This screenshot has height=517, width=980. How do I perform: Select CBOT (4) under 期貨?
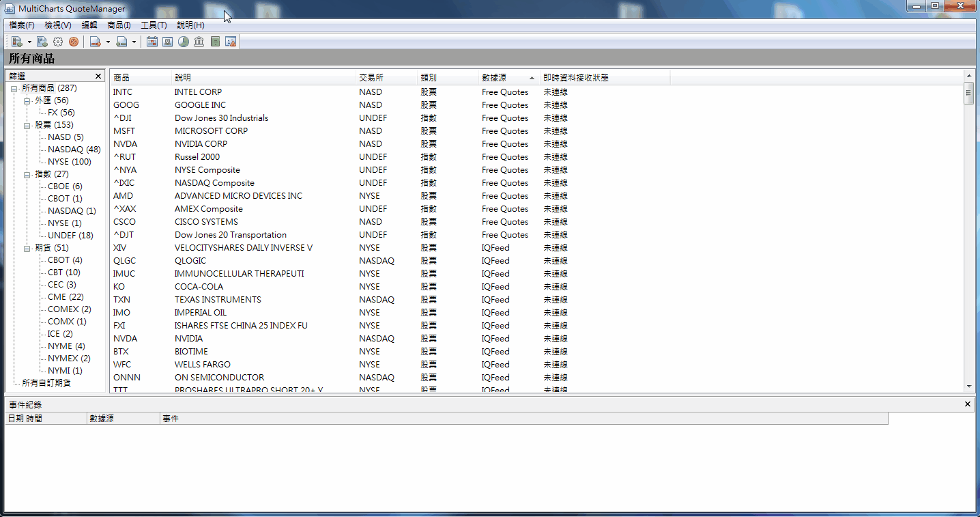point(65,260)
